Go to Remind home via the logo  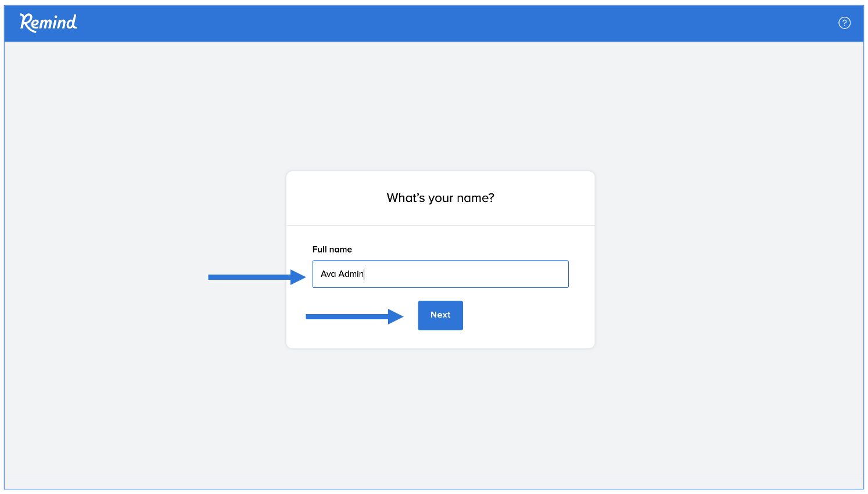coord(48,23)
